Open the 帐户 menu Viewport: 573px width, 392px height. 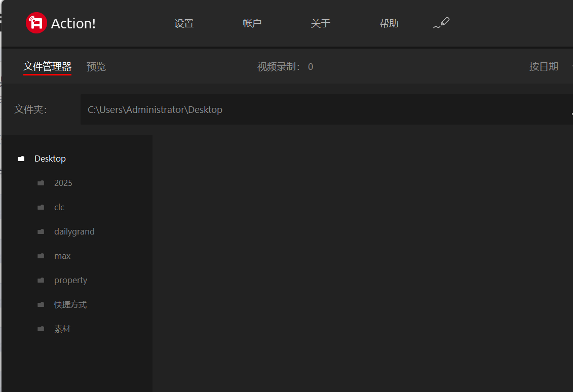(x=252, y=23)
